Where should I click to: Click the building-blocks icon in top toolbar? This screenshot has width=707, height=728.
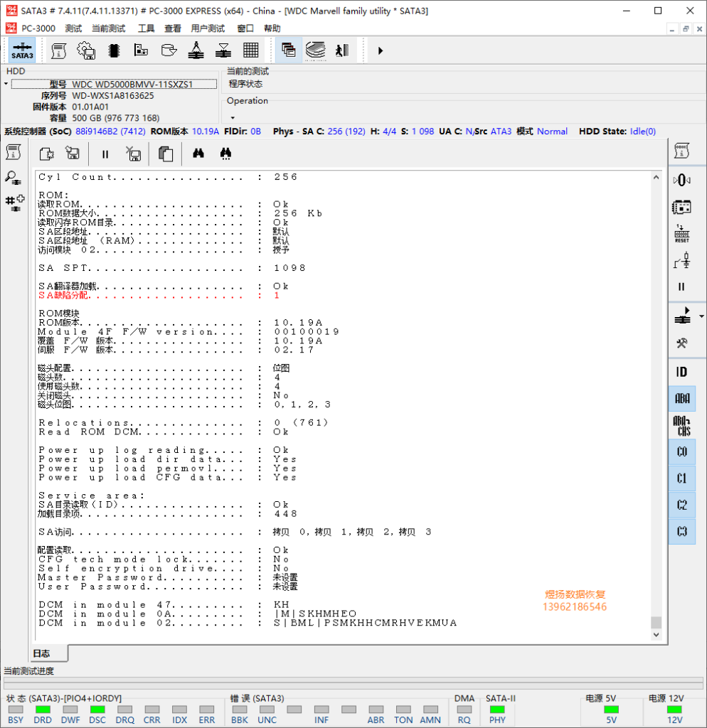(x=141, y=50)
